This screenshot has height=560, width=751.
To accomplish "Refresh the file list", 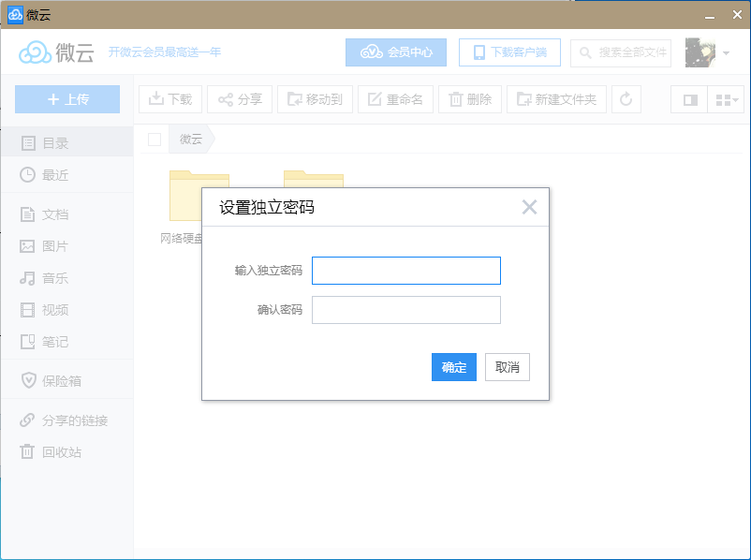I will coord(626,99).
